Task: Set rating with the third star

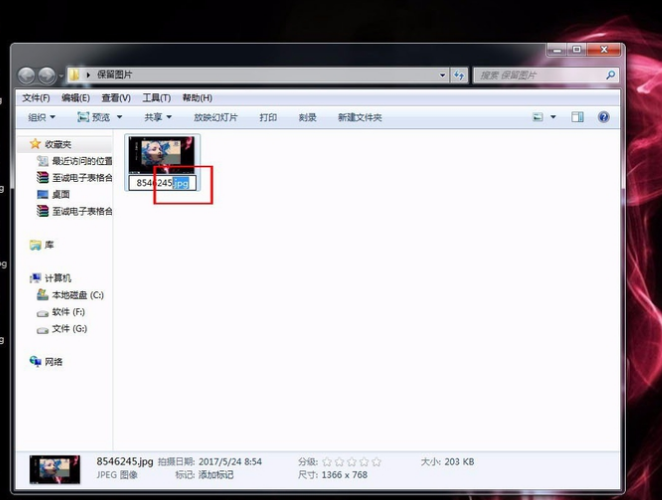Action: (352, 462)
